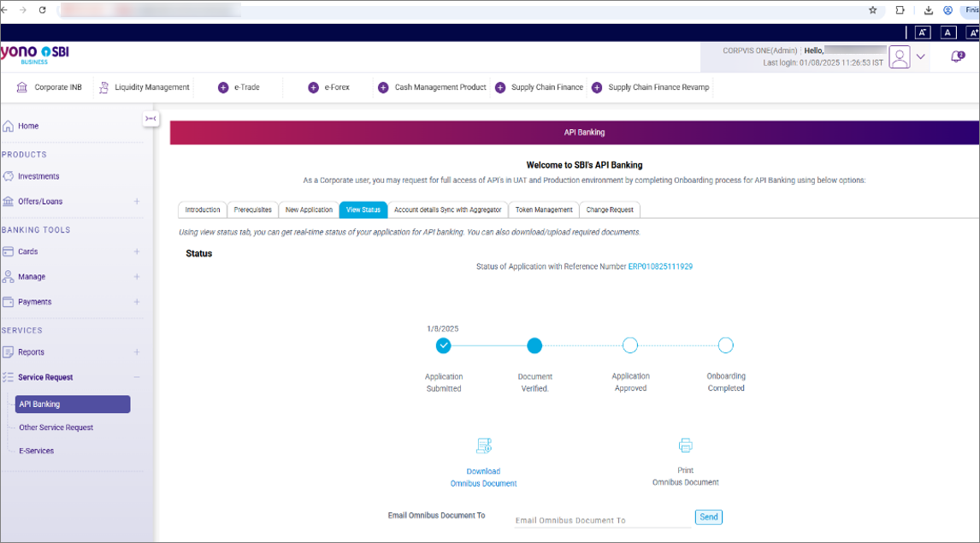Viewport: 980px width, 543px height.
Task: Click the Onboarding Completed step circle
Action: point(726,345)
